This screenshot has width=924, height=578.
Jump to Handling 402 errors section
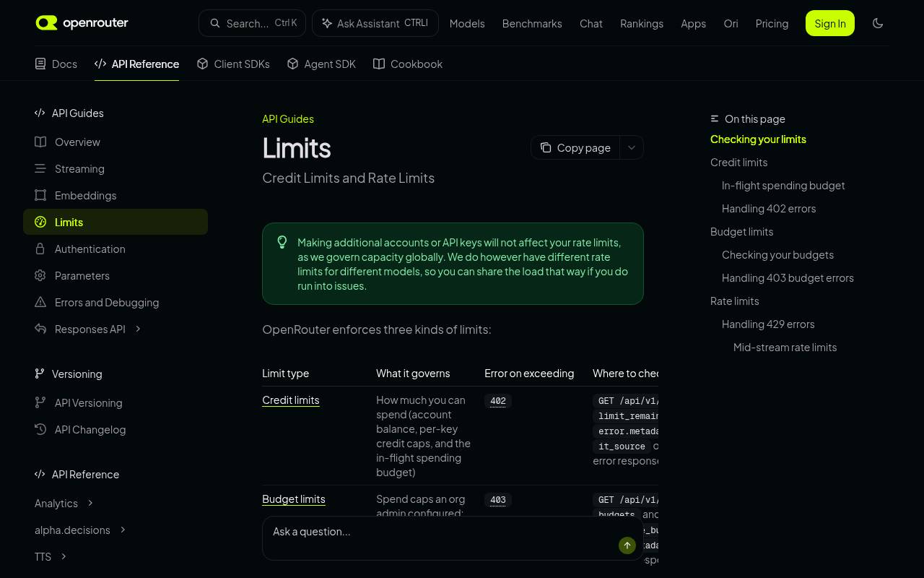pos(769,208)
